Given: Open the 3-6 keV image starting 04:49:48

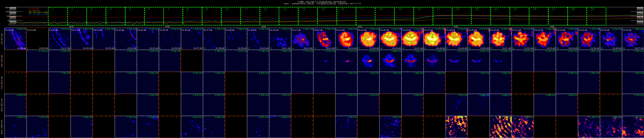Looking at the screenshot, I should click(x=478, y=39).
